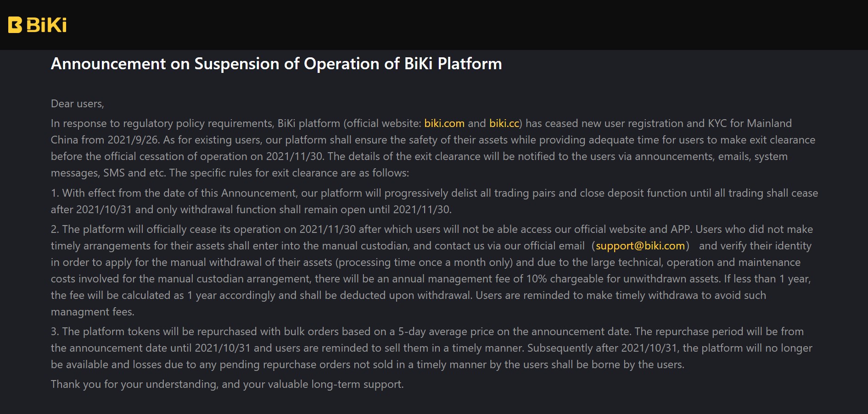Screen dimensions: 868x414
Task: Click rule 2 text starting "The platform will officially"
Action: point(431,270)
